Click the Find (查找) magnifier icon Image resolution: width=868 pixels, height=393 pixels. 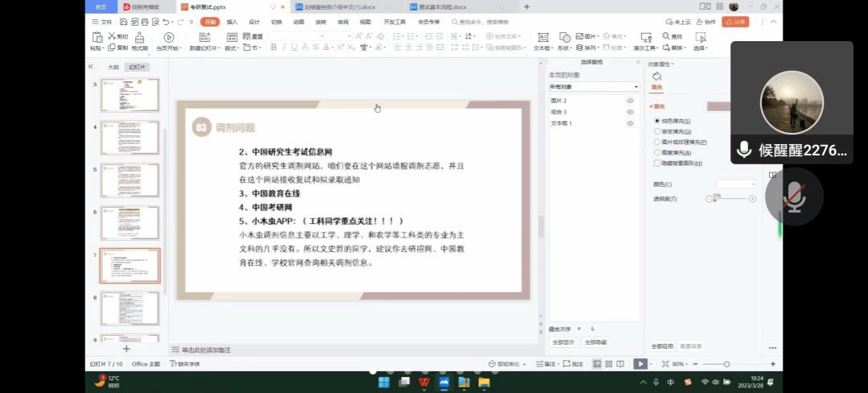tap(666, 36)
